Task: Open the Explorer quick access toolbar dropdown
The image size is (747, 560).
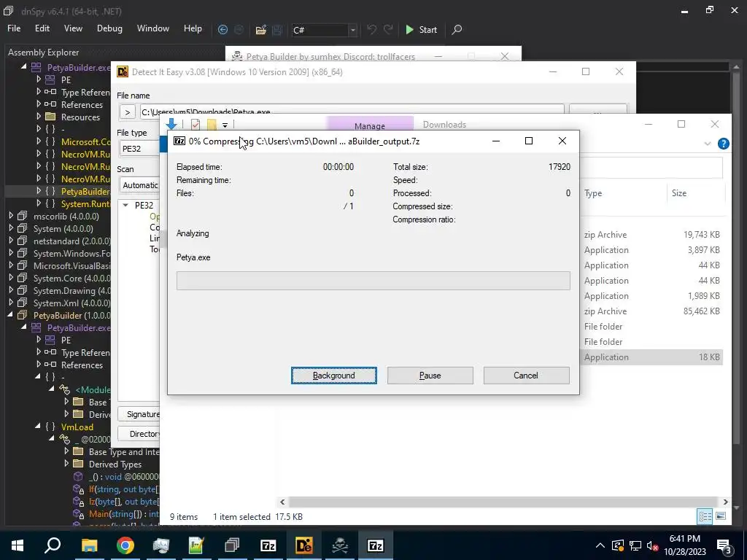Action: (225, 125)
